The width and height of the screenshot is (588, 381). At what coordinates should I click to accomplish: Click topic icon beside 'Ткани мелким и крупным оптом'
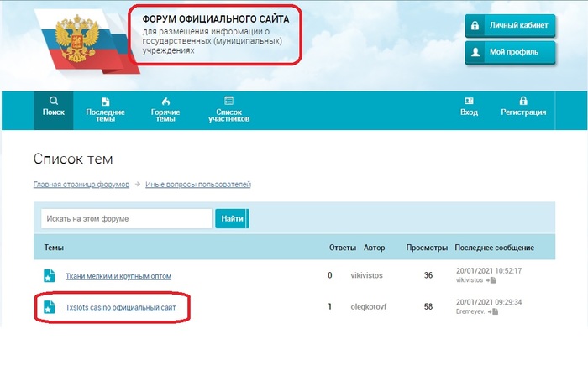point(49,275)
